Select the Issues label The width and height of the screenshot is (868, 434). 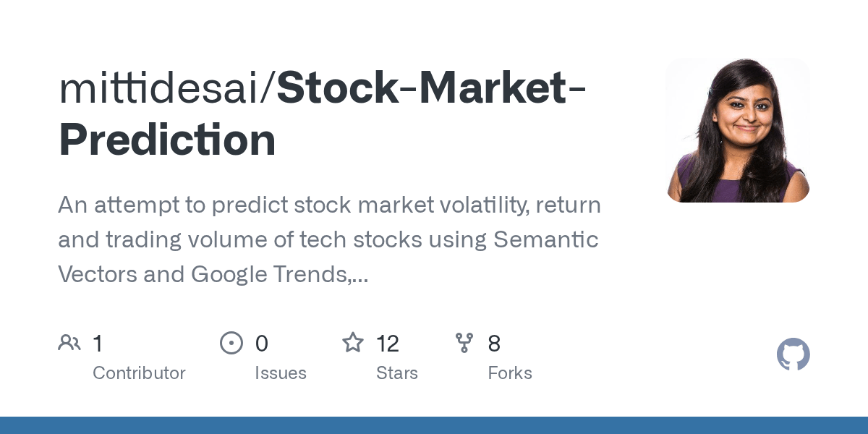click(x=281, y=373)
